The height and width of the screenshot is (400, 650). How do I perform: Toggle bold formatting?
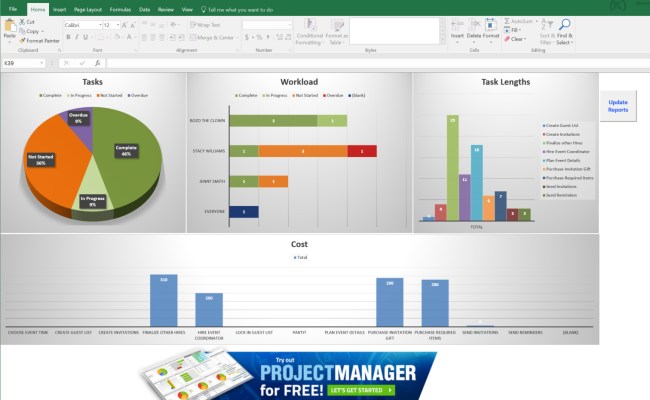point(68,37)
